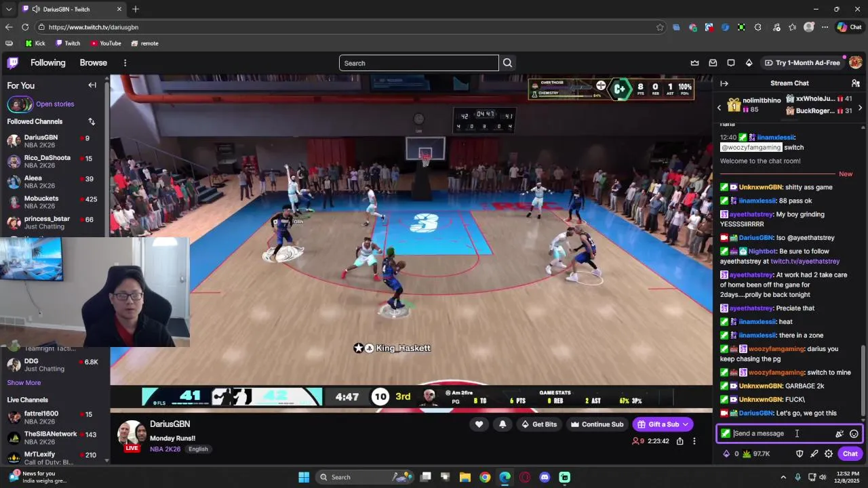Open Rico_DaShoota channel in sidebar
The width and height of the screenshot is (868, 488).
tap(54, 161)
